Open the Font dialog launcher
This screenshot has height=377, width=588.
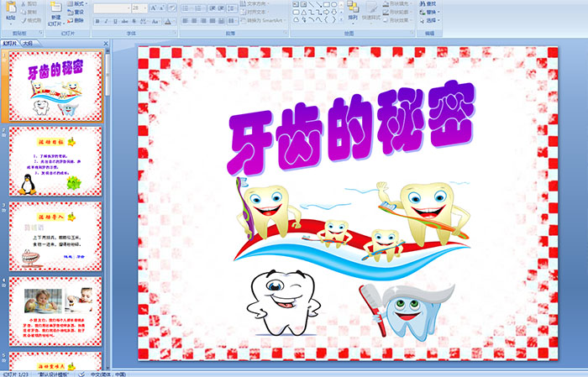click(175, 33)
